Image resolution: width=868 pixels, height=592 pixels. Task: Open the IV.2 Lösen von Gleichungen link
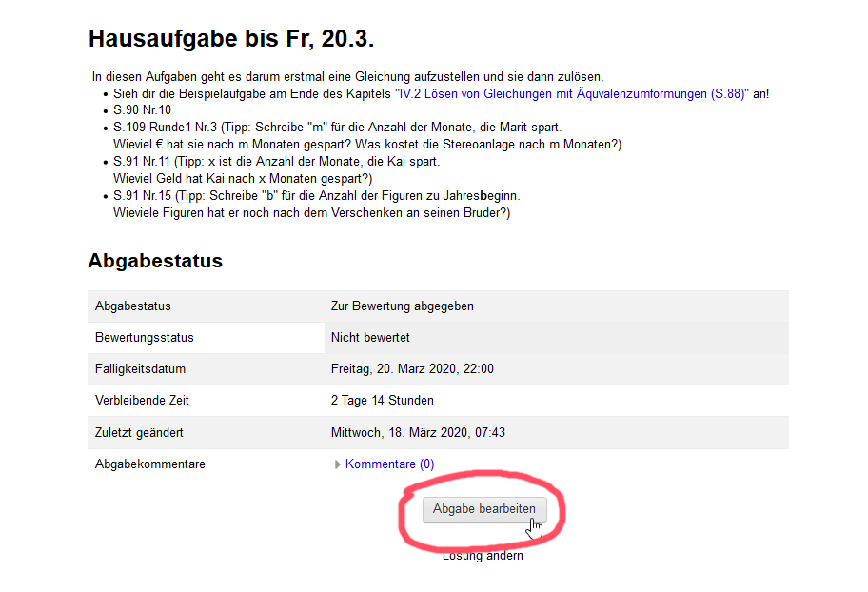tap(574, 93)
